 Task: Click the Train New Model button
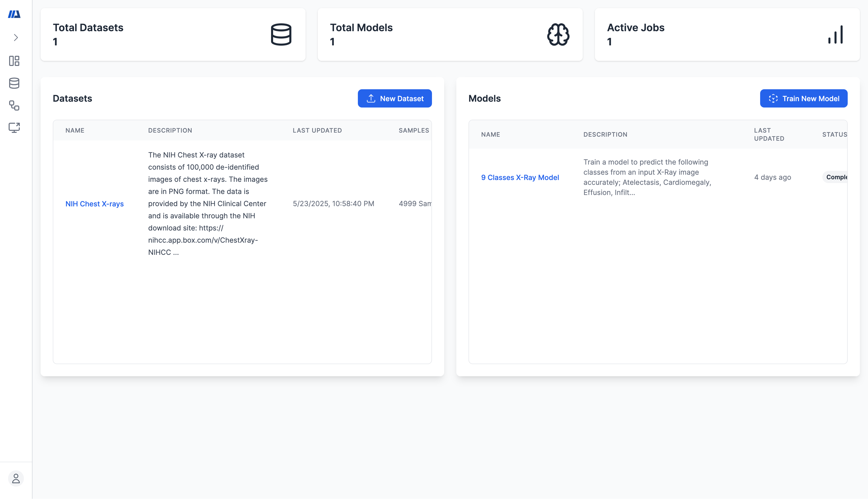tap(804, 99)
